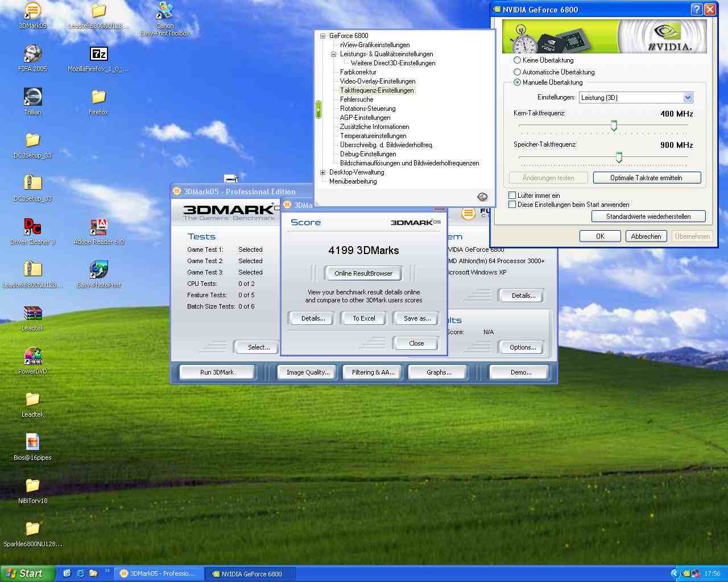
Task: Open Rotations-Steuerung tree entry
Action: (368, 109)
